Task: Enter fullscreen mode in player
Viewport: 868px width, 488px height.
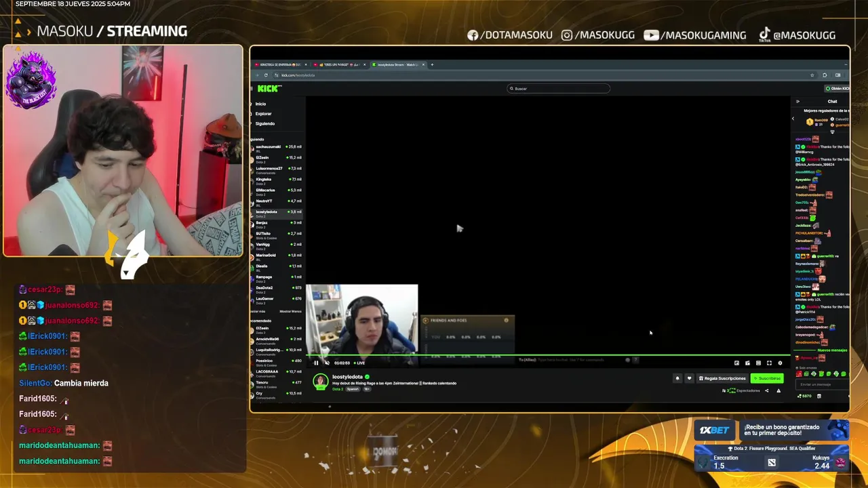Action: [769, 363]
